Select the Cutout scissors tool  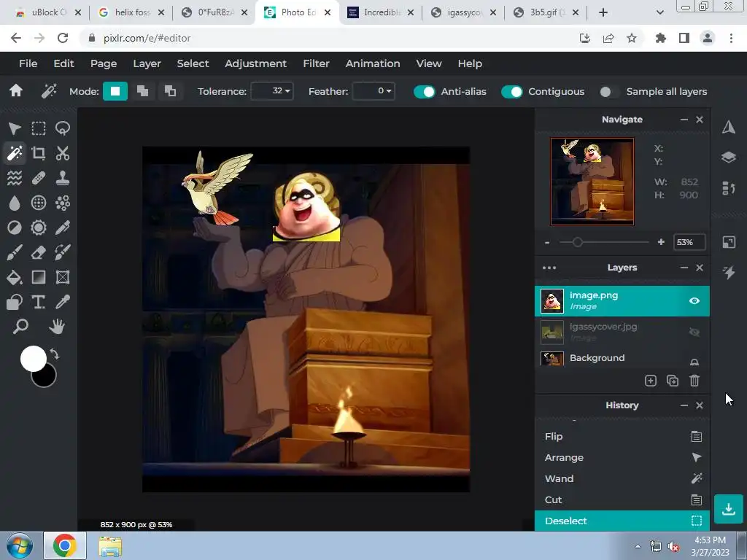[63, 153]
